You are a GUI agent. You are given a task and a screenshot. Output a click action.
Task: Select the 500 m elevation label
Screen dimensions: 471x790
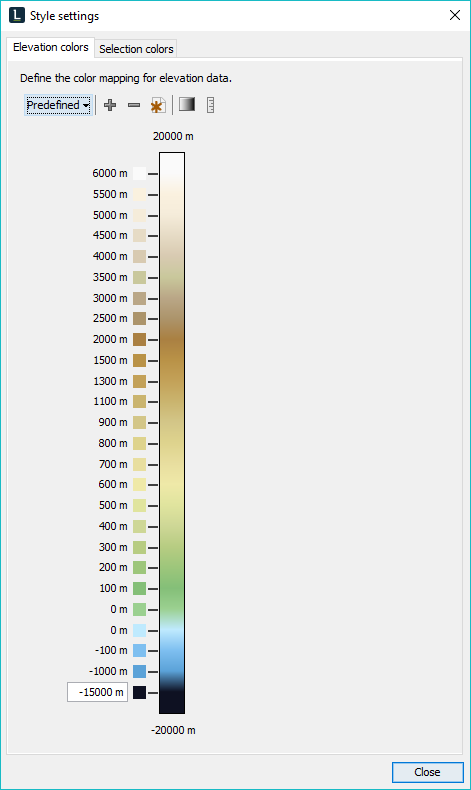pos(113,505)
